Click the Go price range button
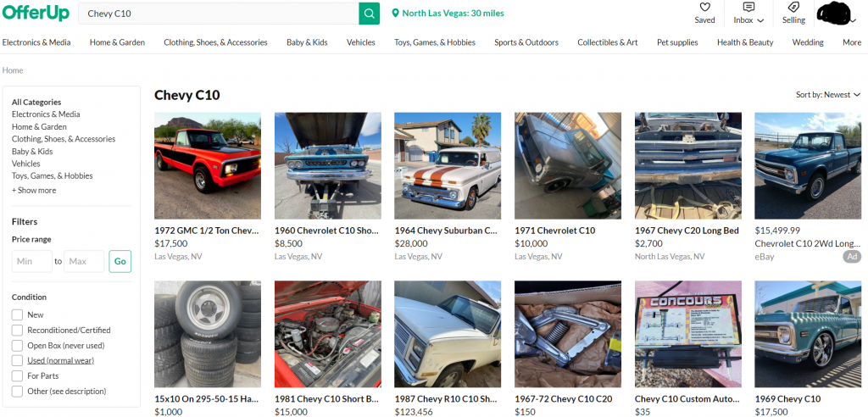 (120, 261)
